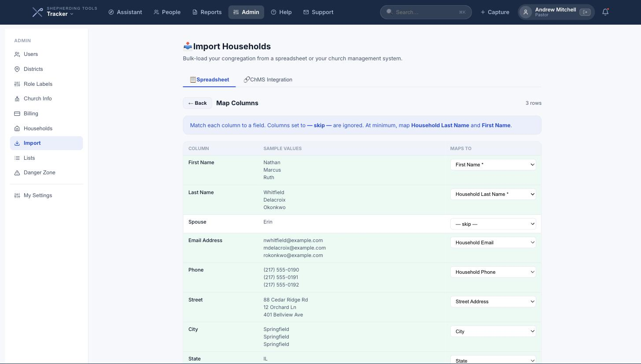The height and width of the screenshot is (364, 641).
Task: Click the Households home icon
Action: click(17, 129)
